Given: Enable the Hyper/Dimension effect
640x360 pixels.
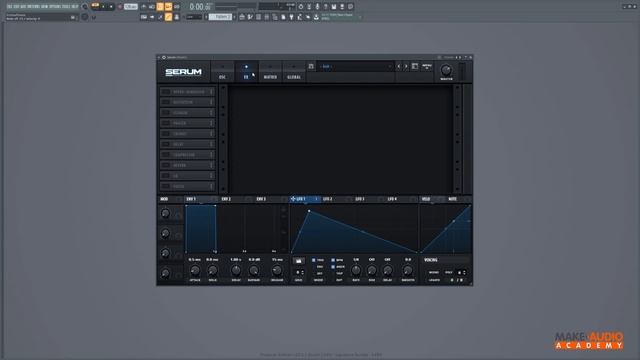Looking at the screenshot, I should [165, 92].
